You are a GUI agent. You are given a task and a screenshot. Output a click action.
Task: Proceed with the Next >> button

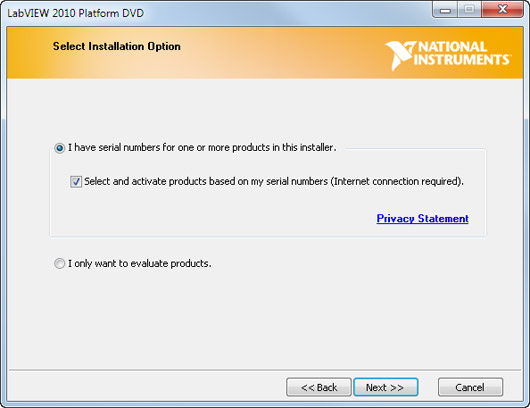coord(386,387)
